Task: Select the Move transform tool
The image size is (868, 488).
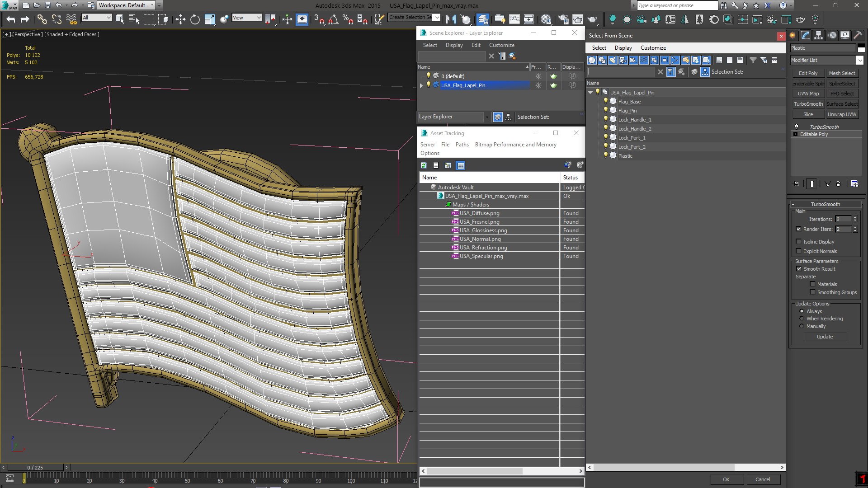Action: (x=180, y=19)
